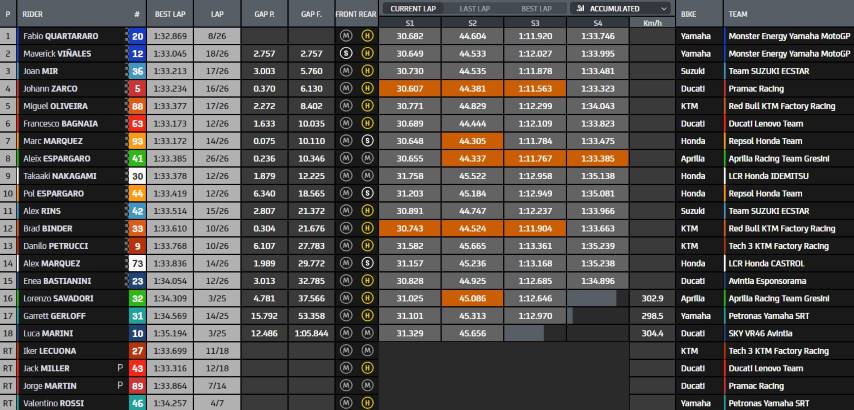Click the Km/h column header
Viewport: 854px width, 410px height.
[652, 23]
